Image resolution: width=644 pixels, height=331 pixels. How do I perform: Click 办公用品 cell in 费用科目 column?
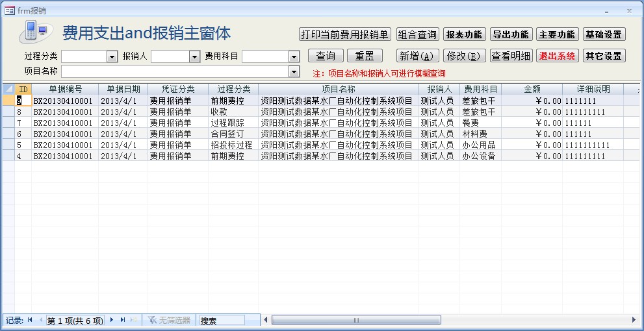[480, 145]
